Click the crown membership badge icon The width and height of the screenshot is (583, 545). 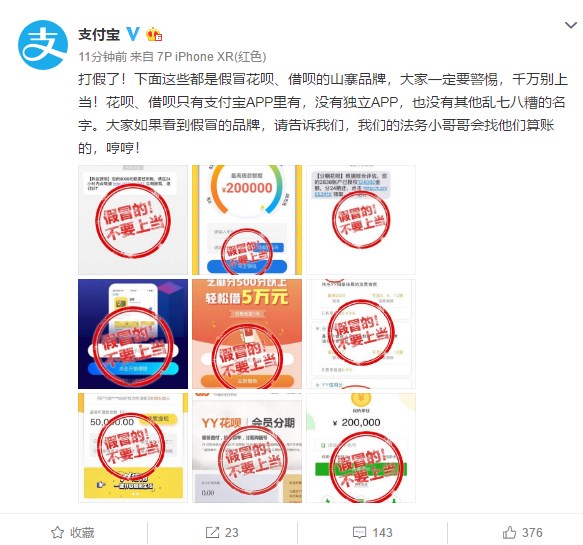[x=154, y=35]
